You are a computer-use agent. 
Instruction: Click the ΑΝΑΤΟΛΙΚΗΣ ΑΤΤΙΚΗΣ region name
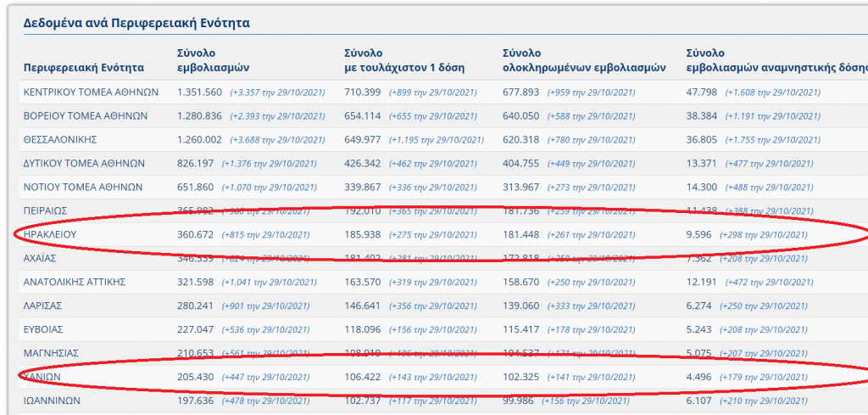(x=75, y=281)
